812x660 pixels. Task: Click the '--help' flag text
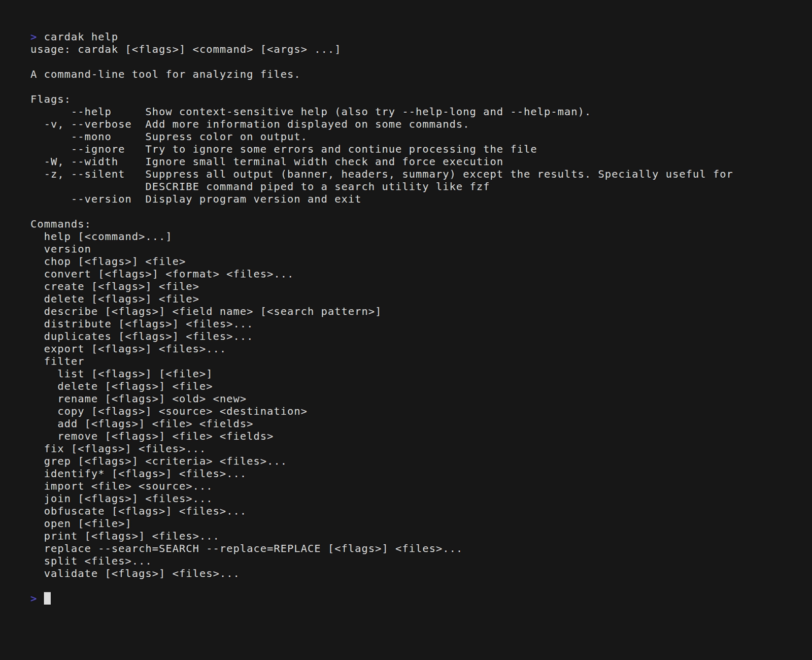click(91, 112)
